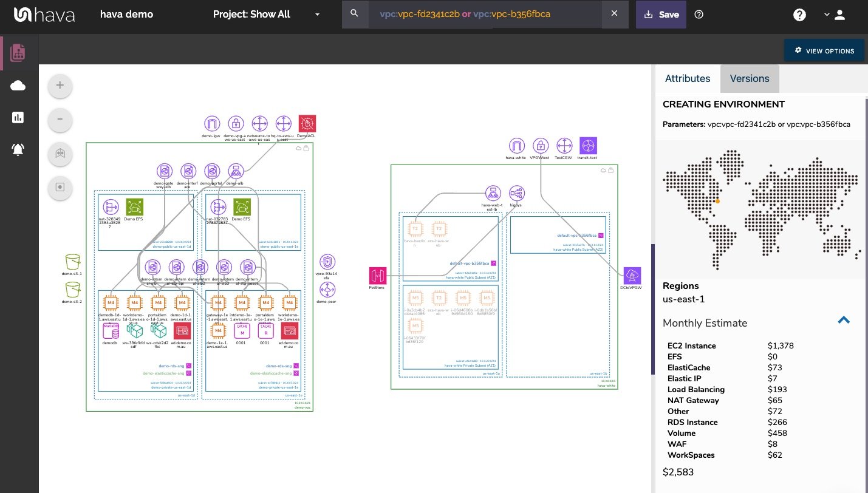Select the demo-s3-1 bucket icon
This screenshot has height=493, width=868.
click(72, 262)
